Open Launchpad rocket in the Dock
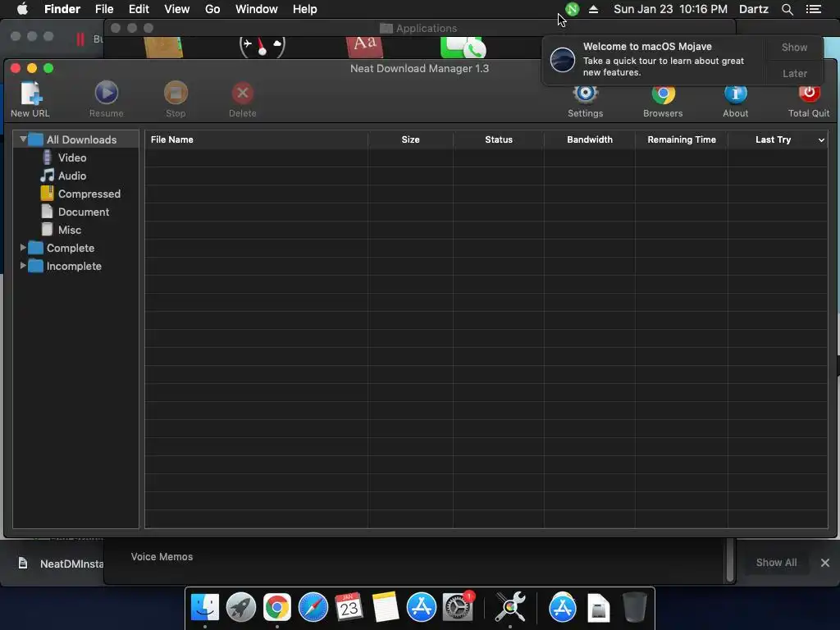The image size is (840, 630). pyautogui.click(x=241, y=607)
